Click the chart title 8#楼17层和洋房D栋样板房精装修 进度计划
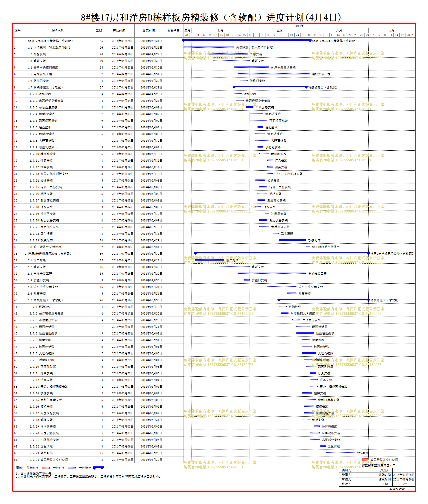Screen dimensions: 428x504 211,17
